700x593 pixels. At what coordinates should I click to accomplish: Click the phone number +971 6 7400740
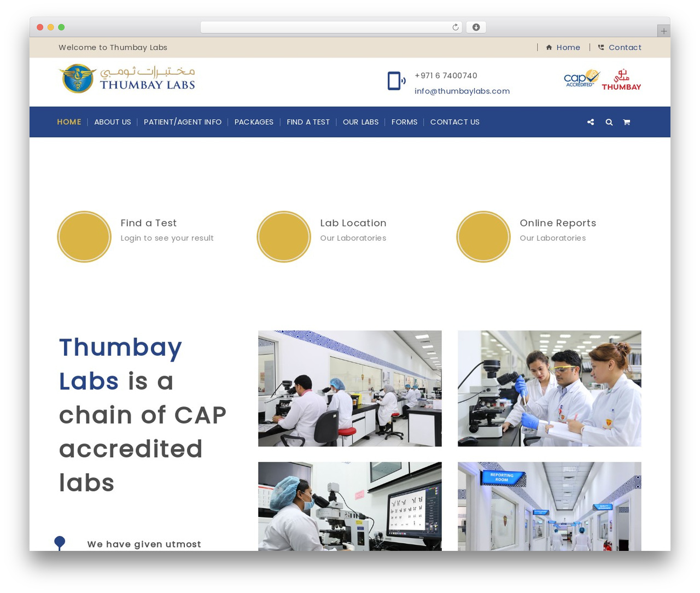pos(446,75)
